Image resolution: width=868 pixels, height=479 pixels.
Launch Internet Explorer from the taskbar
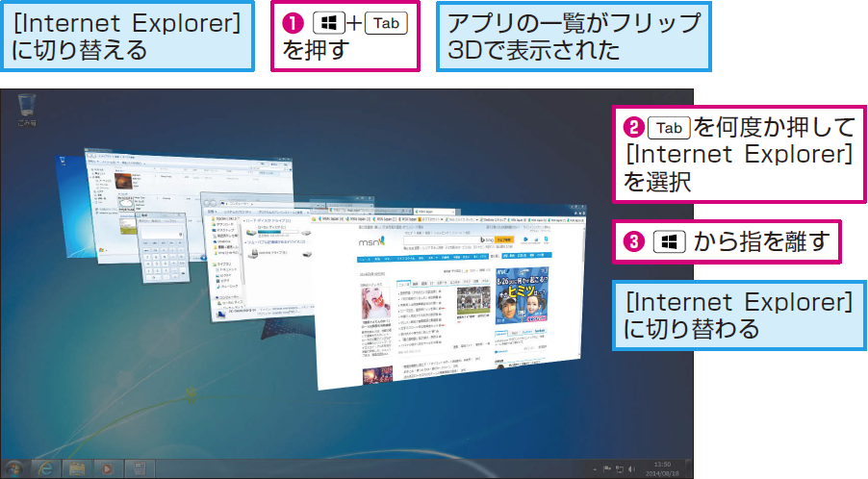coord(45,469)
